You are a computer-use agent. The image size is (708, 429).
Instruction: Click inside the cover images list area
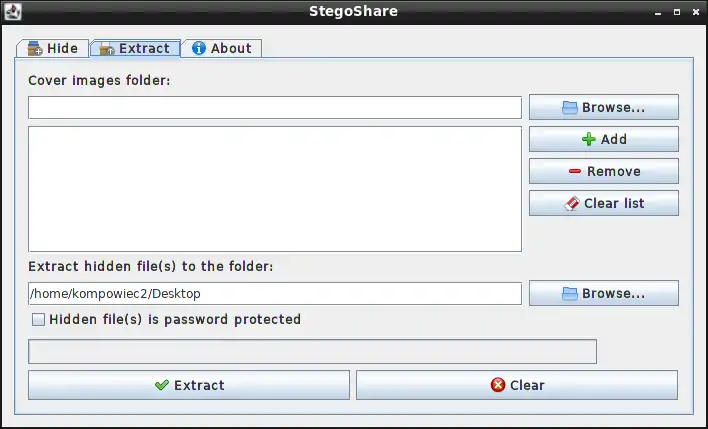pyautogui.click(x=274, y=188)
